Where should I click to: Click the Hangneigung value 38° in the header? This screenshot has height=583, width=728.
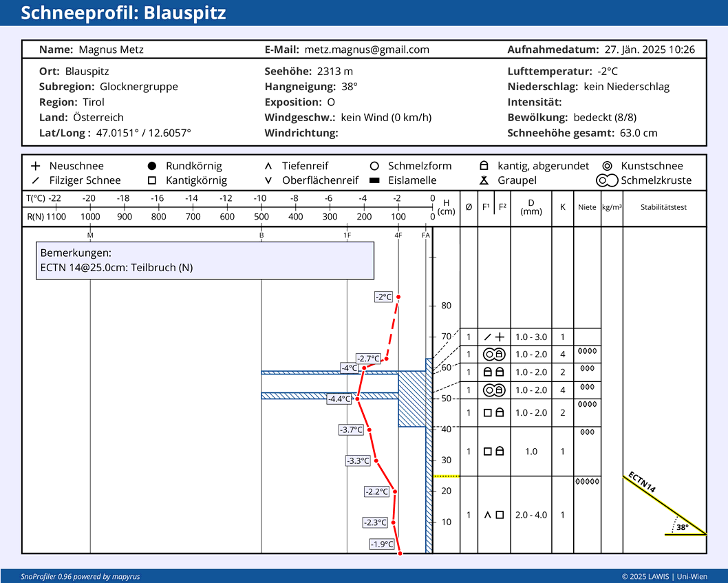(350, 87)
